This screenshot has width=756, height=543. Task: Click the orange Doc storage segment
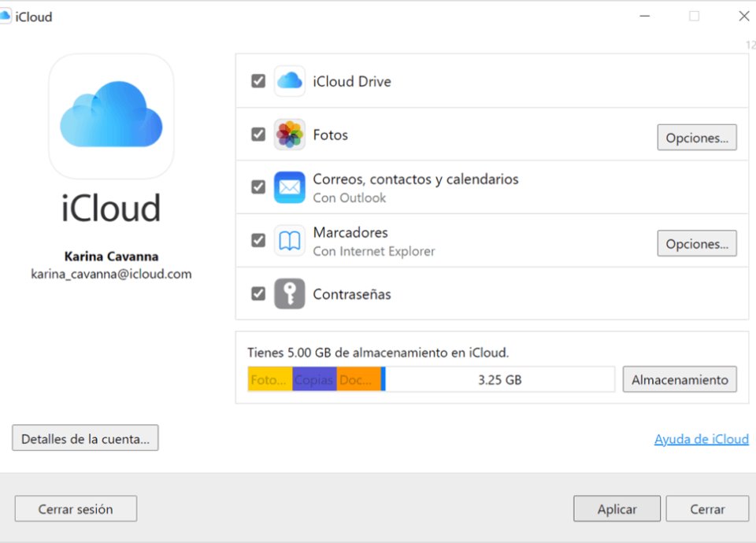[x=359, y=379]
